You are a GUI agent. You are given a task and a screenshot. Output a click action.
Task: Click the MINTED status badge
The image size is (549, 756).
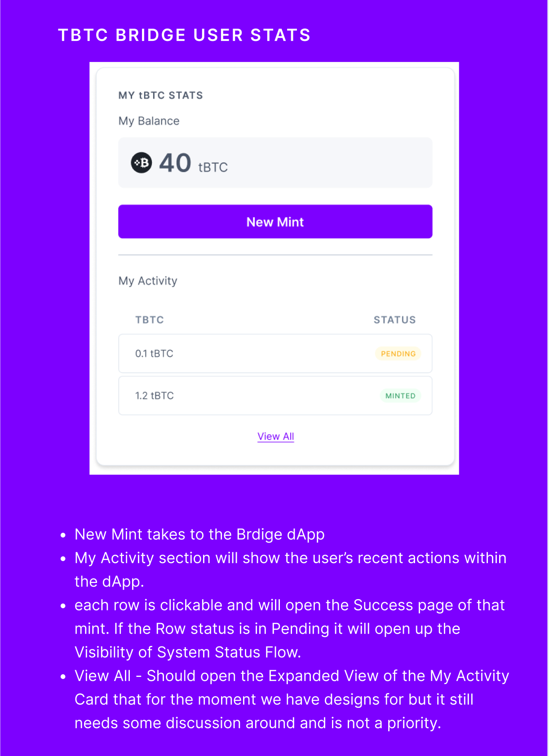coord(400,396)
